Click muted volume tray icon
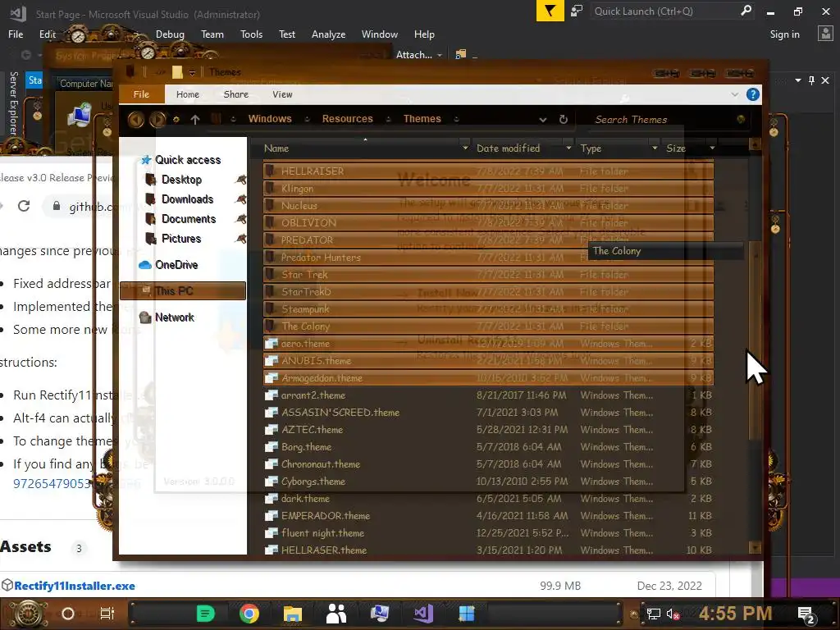This screenshot has width=840, height=630. [x=673, y=614]
